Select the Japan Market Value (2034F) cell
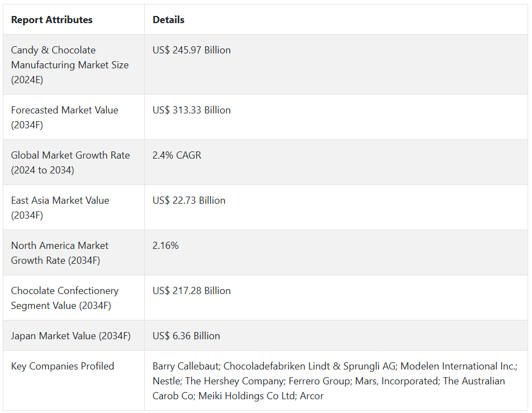 tap(70, 336)
